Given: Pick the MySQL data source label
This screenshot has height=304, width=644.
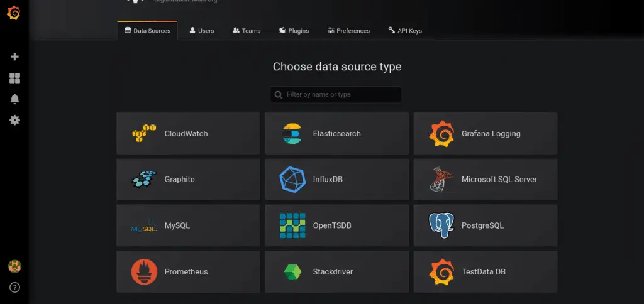Looking at the screenshot, I should (177, 225).
